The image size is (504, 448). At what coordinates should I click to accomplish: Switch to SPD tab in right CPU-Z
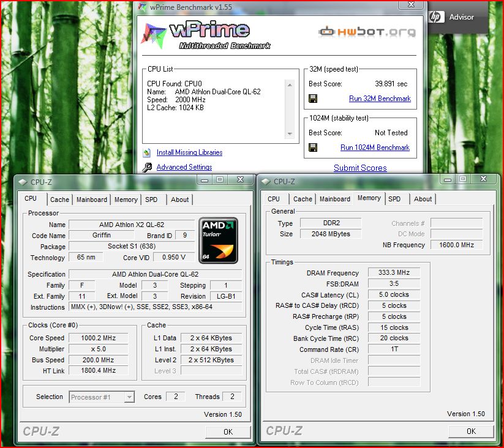click(394, 199)
